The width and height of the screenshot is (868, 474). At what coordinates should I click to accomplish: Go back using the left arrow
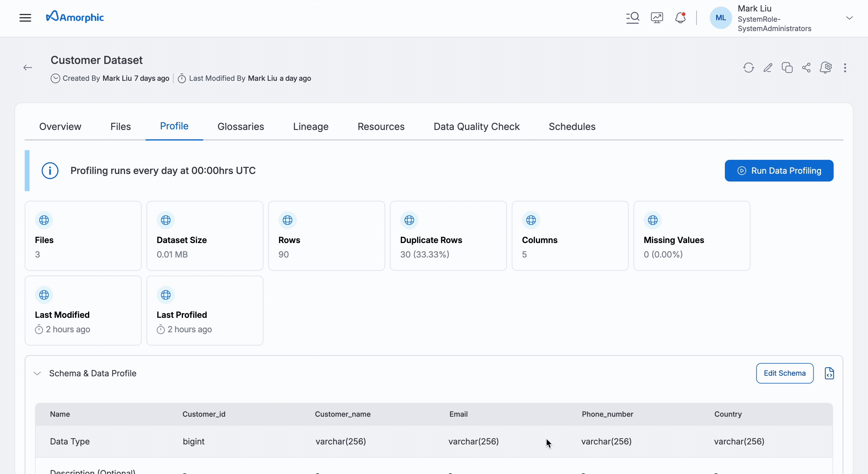28,68
